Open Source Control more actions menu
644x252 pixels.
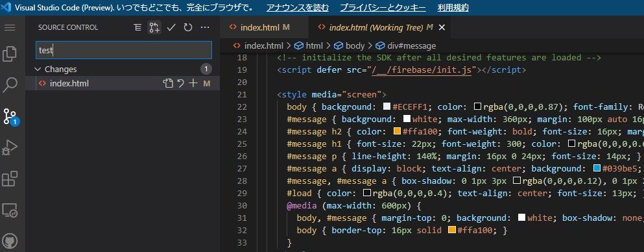pyautogui.click(x=205, y=27)
